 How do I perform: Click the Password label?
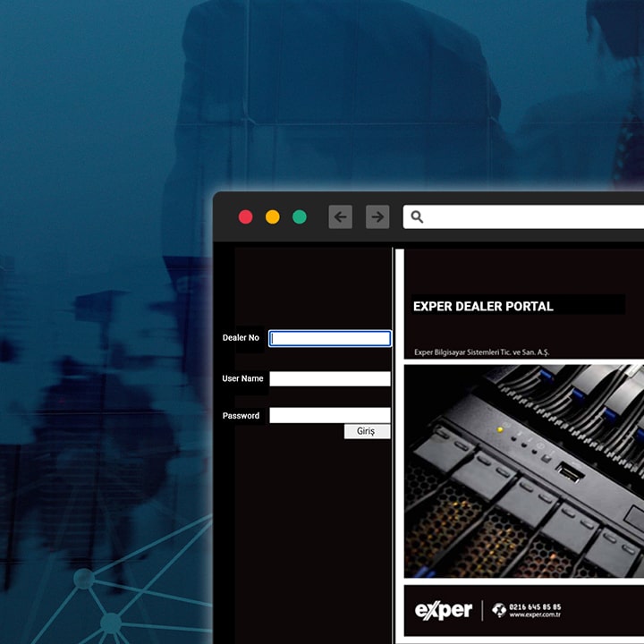[241, 416]
